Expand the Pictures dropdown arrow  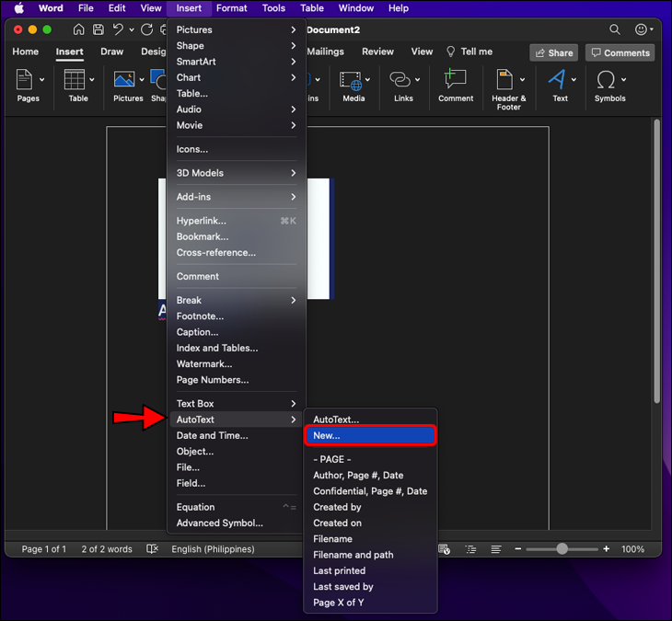[x=142, y=80]
